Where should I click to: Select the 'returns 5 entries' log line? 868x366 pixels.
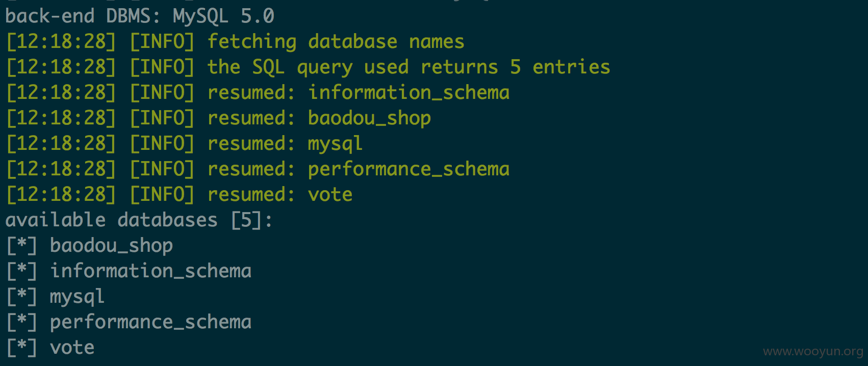(308, 67)
